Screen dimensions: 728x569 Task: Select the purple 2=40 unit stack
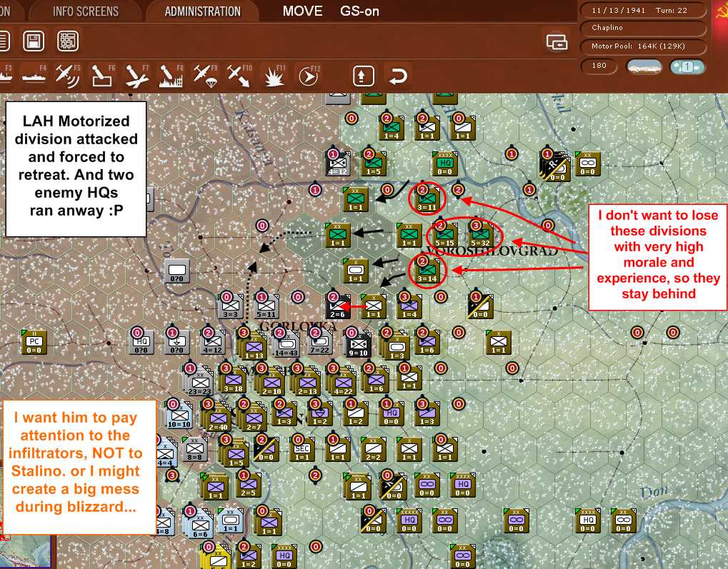(218, 417)
